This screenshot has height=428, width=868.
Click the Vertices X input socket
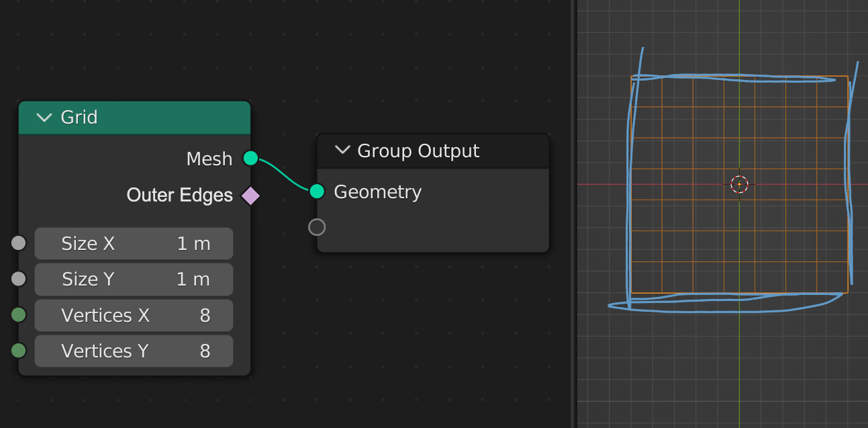click(x=19, y=315)
